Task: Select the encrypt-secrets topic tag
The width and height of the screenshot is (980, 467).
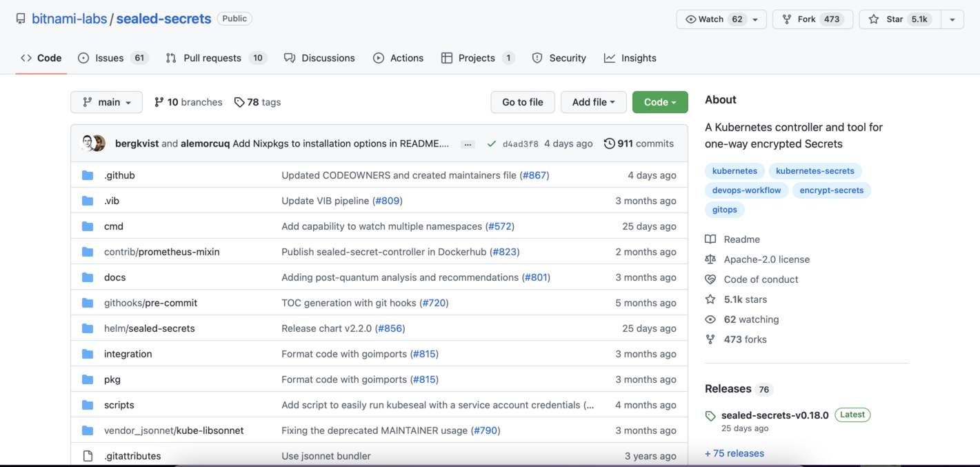Action: tap(832, 190)
